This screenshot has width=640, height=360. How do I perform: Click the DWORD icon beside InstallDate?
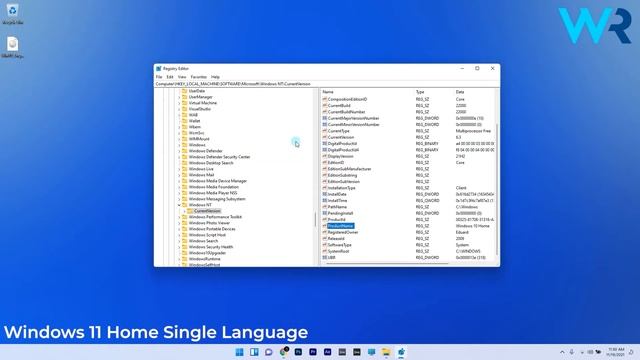[324, 194]
